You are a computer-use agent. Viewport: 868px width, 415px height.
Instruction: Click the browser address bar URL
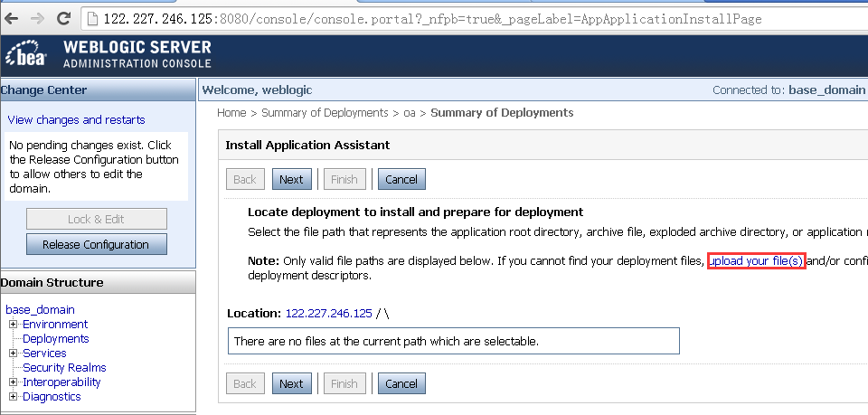[x=432, y=19]
